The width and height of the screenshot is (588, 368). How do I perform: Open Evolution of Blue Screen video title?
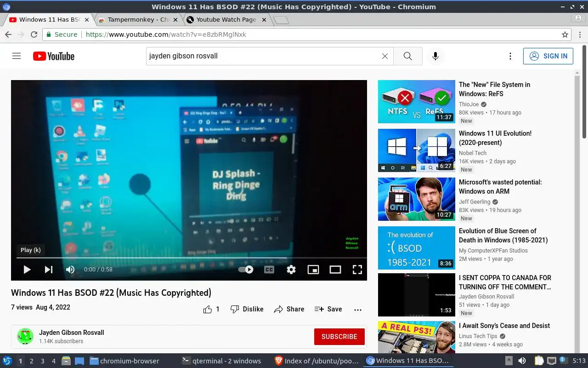pos(503,236)
